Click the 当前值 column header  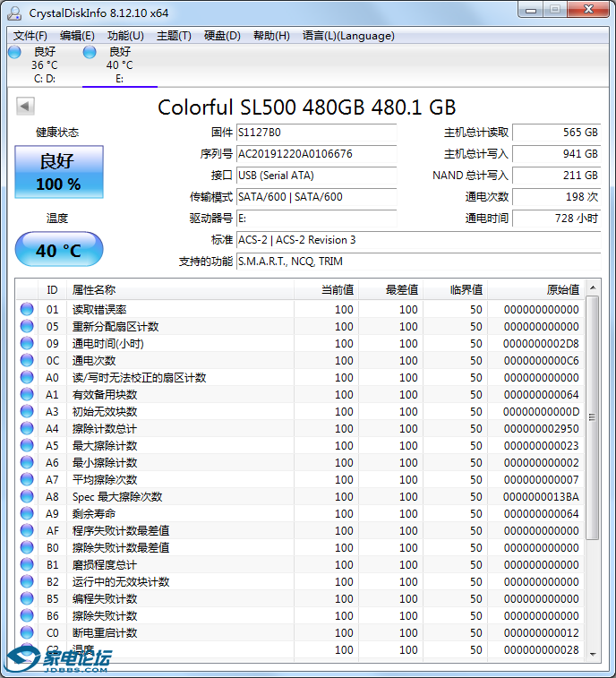click(x=327, y=289)
